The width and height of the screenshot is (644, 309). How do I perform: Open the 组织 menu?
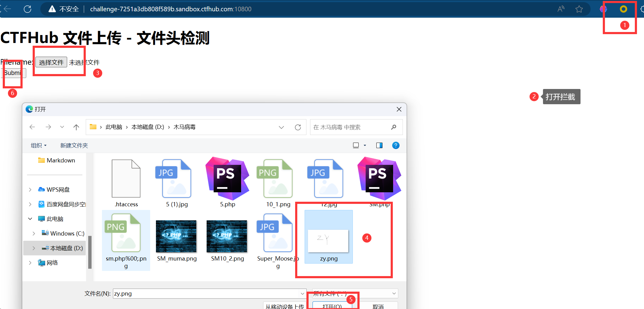coord(38,145)
